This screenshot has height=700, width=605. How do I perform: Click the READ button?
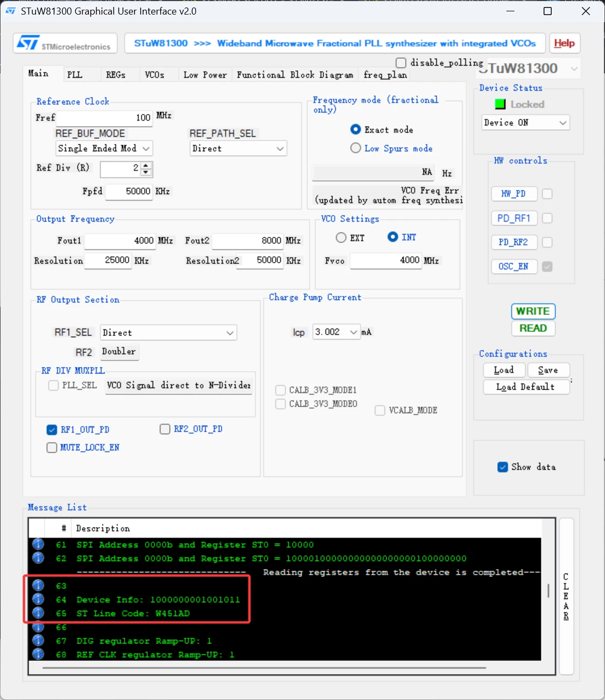(x=533, y=328)
